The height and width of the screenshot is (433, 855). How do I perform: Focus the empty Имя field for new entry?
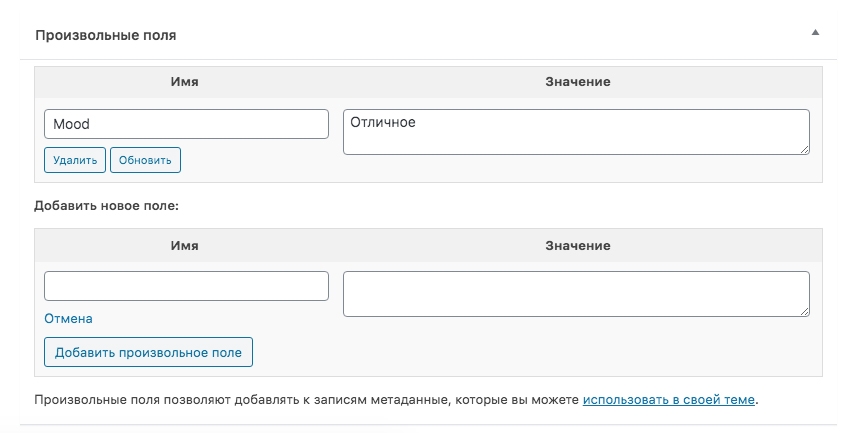click(x=186, y=286)
